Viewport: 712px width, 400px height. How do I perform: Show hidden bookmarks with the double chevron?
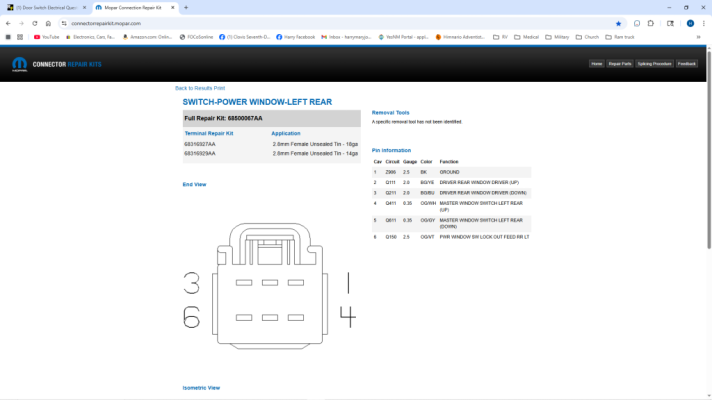[698, 37]
